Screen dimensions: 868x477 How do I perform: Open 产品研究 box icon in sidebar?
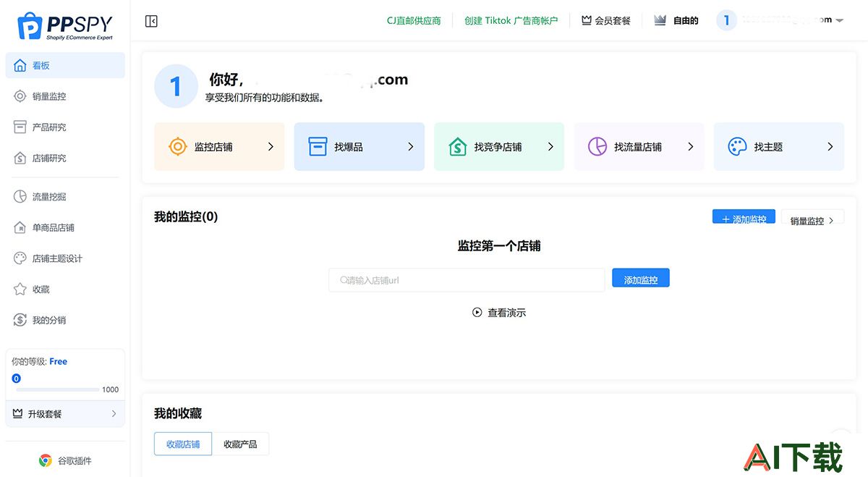click(x=20, y=127)
